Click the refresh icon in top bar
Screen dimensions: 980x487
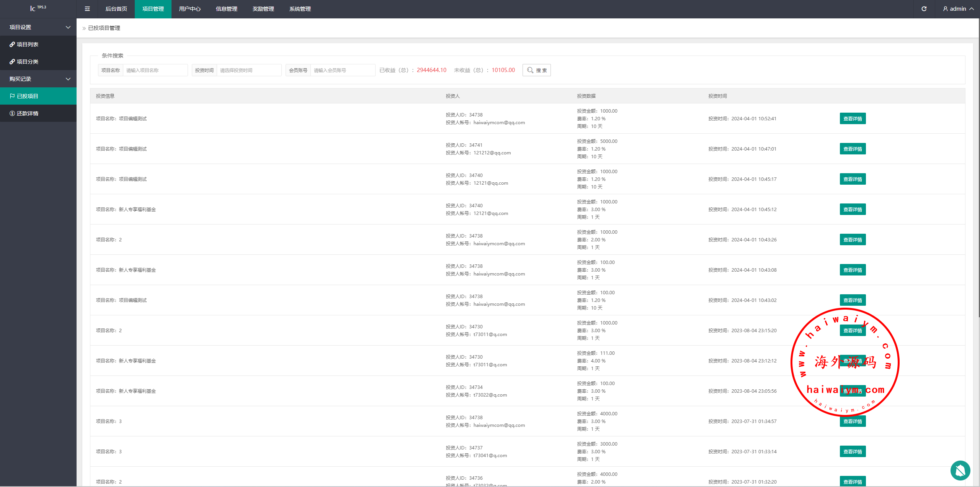924,9
